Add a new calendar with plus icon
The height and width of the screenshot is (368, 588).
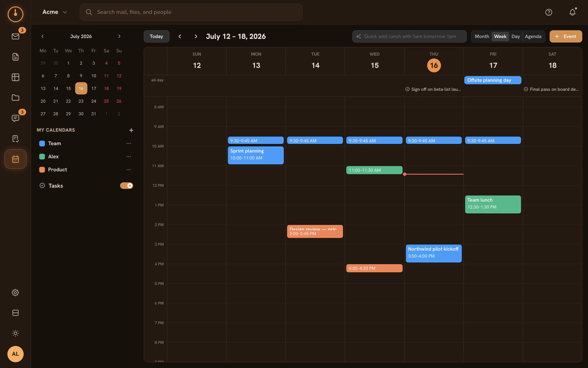131,130
